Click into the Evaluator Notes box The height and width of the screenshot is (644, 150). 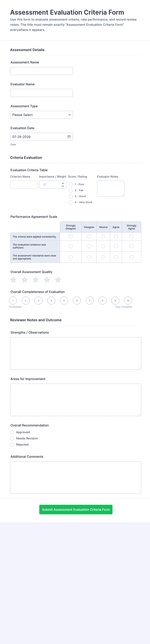tap(111, 188)
